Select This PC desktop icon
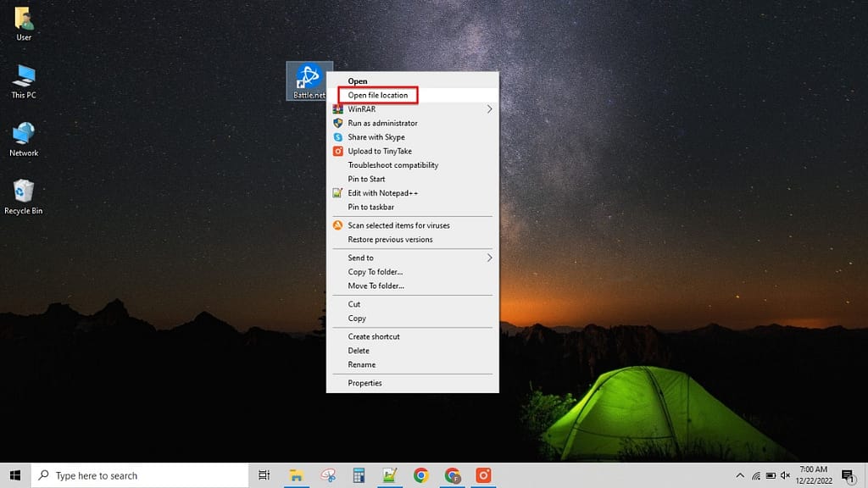The width and height of the screenshot is (868, 488). pos(24,82)
